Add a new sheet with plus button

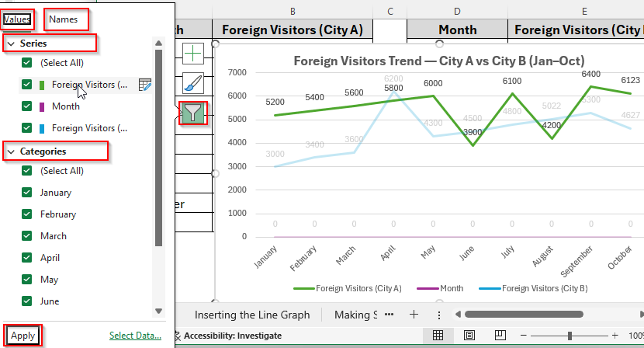[414, 315]
